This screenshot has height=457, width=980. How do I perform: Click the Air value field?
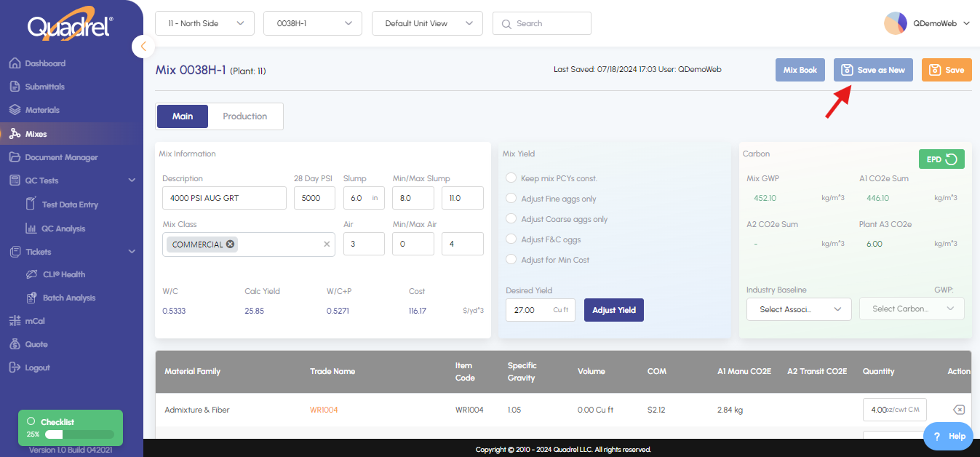click(x=364, y=244)
